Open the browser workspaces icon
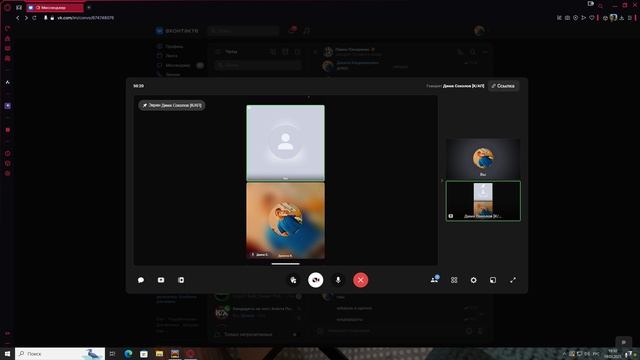The width and height of the screenshot is (640, 360). 19,7
